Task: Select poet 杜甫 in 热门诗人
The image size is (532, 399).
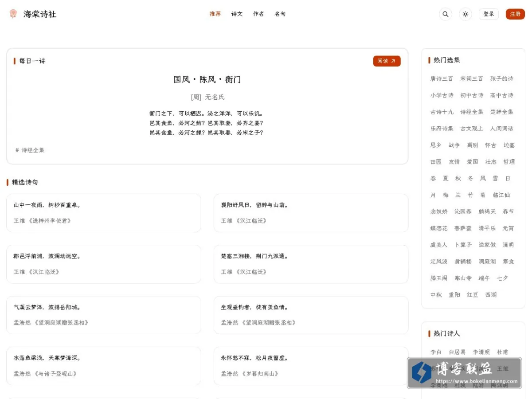Action: (502, 352)
